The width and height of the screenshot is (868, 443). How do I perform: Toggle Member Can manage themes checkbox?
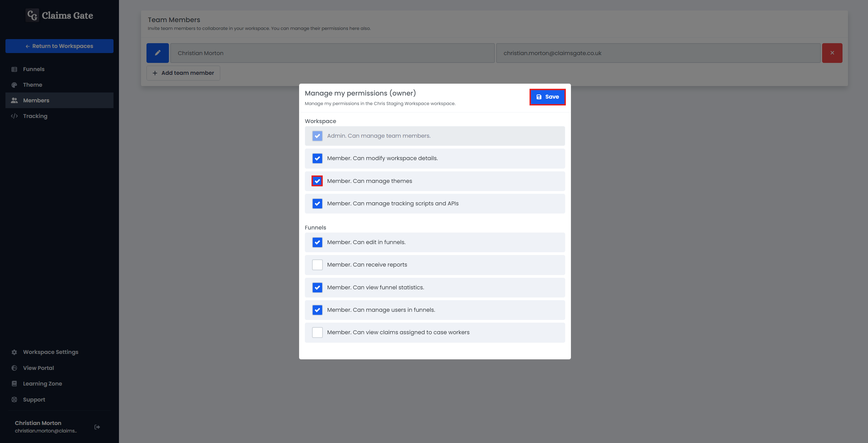317,181
